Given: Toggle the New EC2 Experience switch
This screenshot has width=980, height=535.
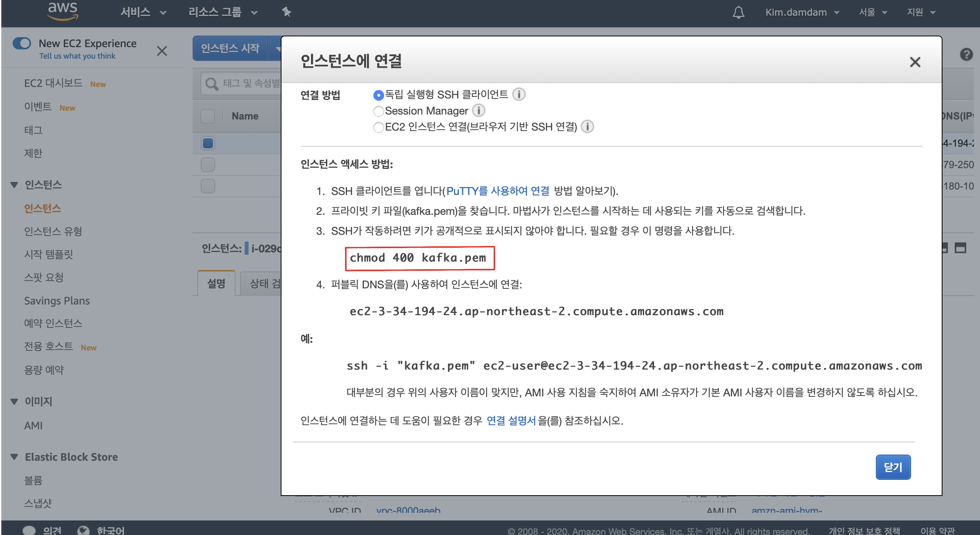Looking at the screenshot, I should [22, 43].
